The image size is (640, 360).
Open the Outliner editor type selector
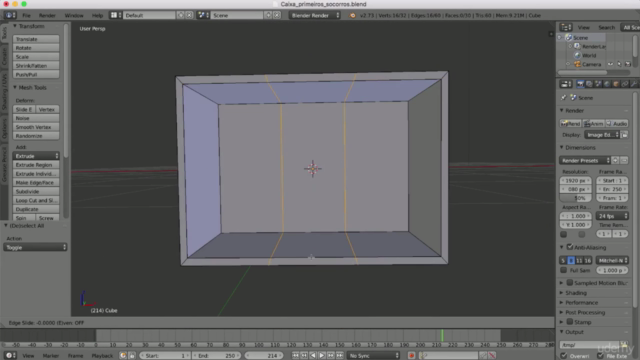click(566, 27)
